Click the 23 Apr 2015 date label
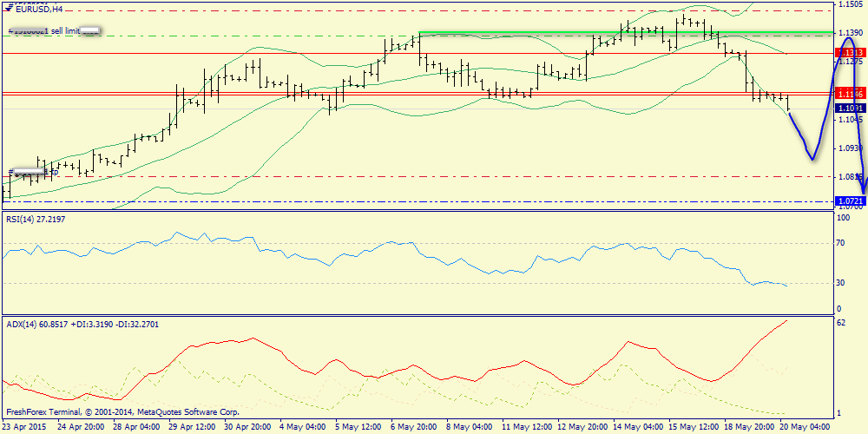The height and width of the screenshot is (434, 868). tap(24, 427)
